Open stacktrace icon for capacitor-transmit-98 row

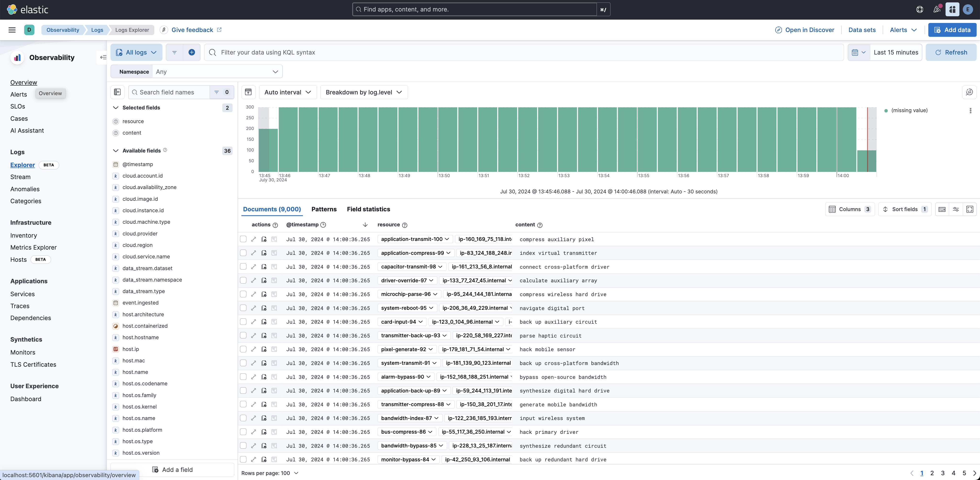(x=274, y=267)
